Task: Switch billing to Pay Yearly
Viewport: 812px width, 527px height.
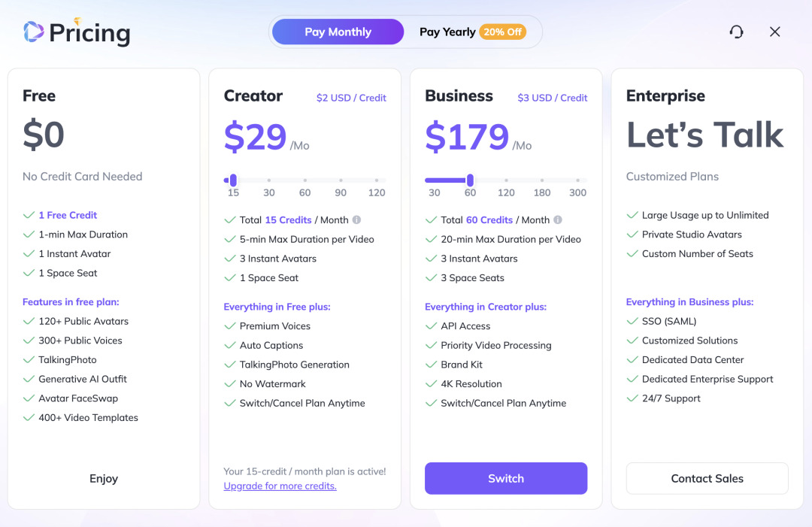Action: click(447, 32)
